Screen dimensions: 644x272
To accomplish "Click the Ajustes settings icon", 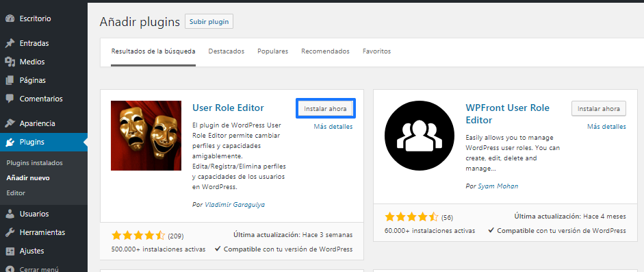I will (10, 251).
